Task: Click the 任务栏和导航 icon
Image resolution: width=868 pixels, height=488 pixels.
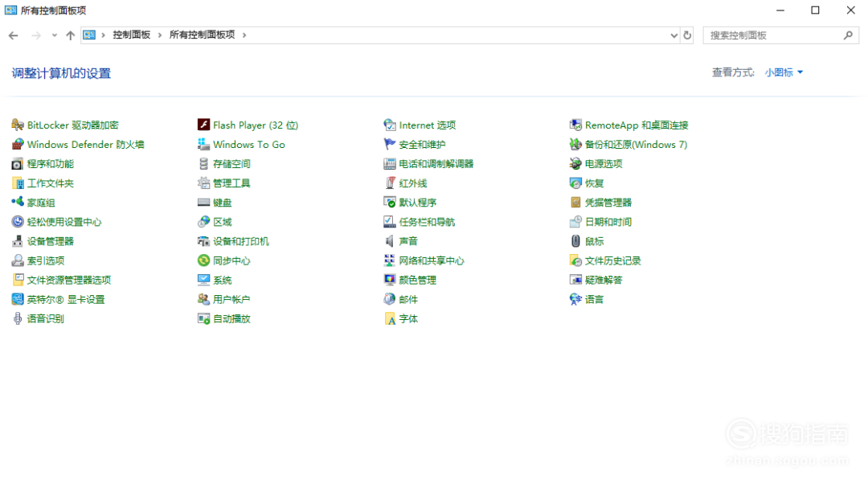Action: coord(390,222)
